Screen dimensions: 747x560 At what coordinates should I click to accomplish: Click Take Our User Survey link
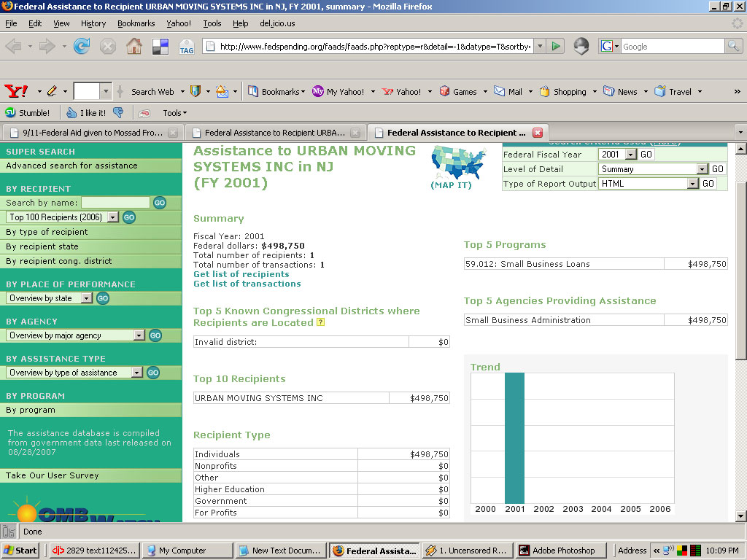pos(52,475)
